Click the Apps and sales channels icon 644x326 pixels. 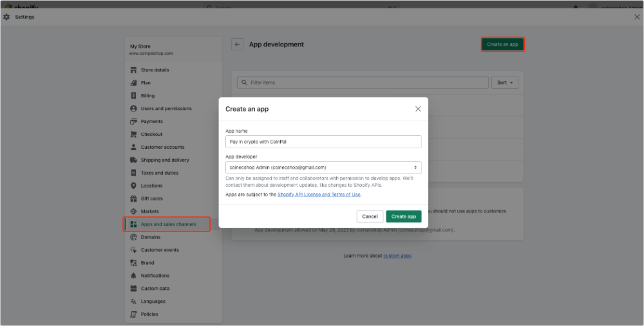tap(133, 224)
